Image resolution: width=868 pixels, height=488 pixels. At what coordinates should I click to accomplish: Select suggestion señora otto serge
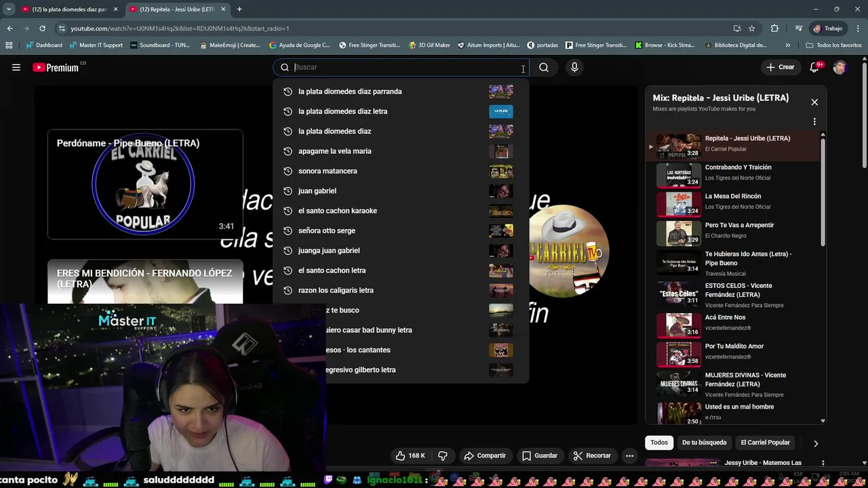[400, 230]
